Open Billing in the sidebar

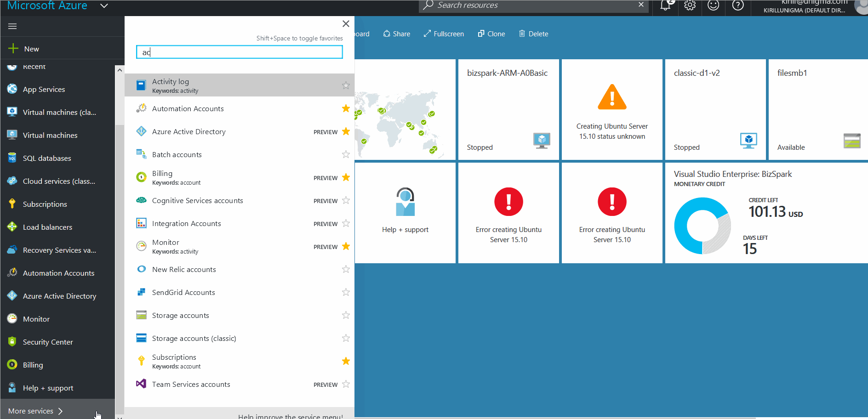click(57, 365)
